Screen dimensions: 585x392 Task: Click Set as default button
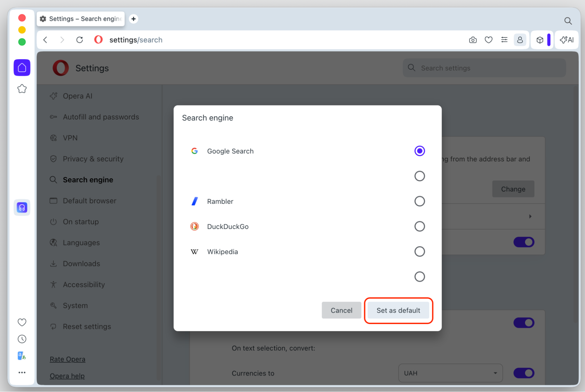(398, 310)
